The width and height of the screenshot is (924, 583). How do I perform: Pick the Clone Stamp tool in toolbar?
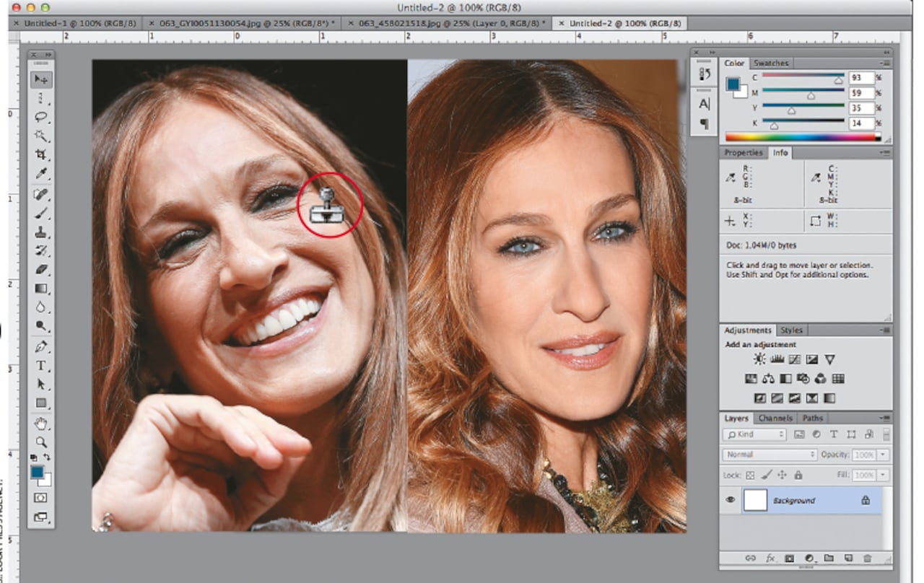(x=41, y=232)
